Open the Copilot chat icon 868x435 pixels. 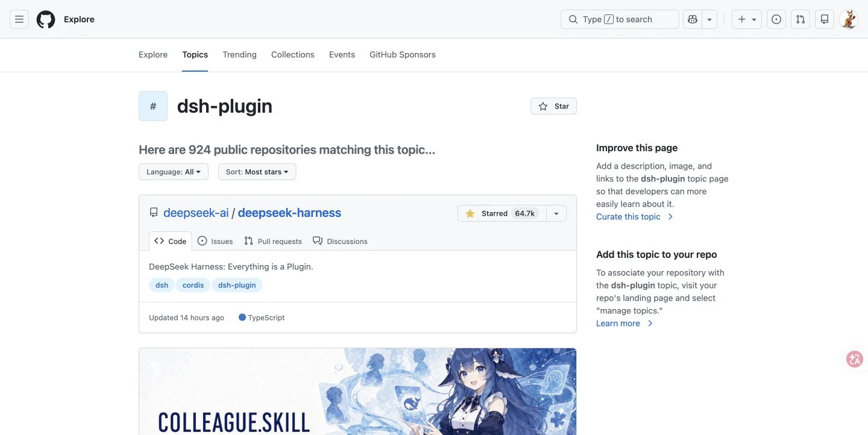693,19
